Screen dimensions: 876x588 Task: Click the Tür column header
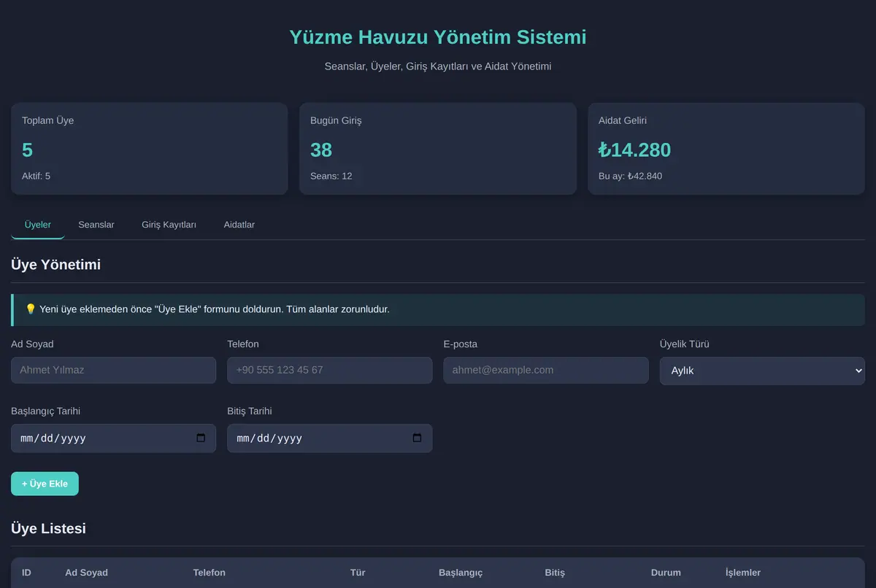(x=358, y=573)
